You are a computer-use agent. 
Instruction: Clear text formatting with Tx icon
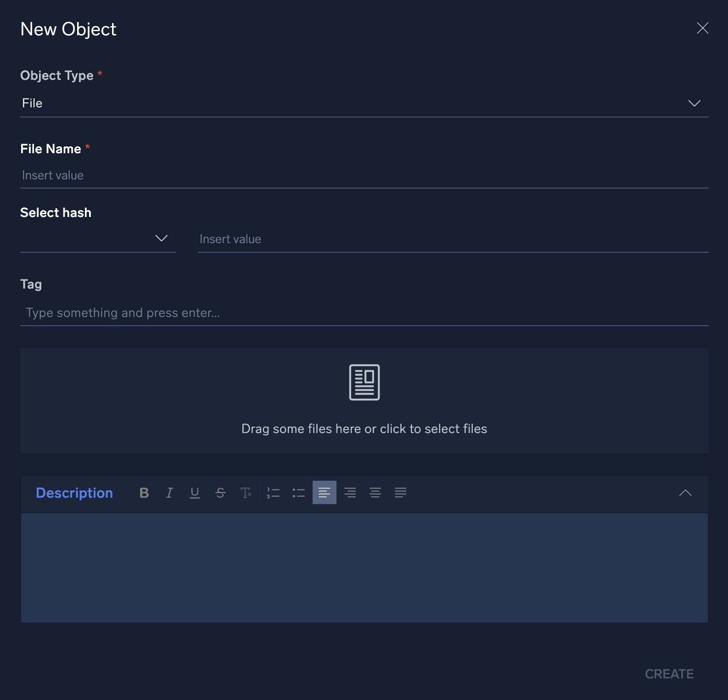[246, 493]
